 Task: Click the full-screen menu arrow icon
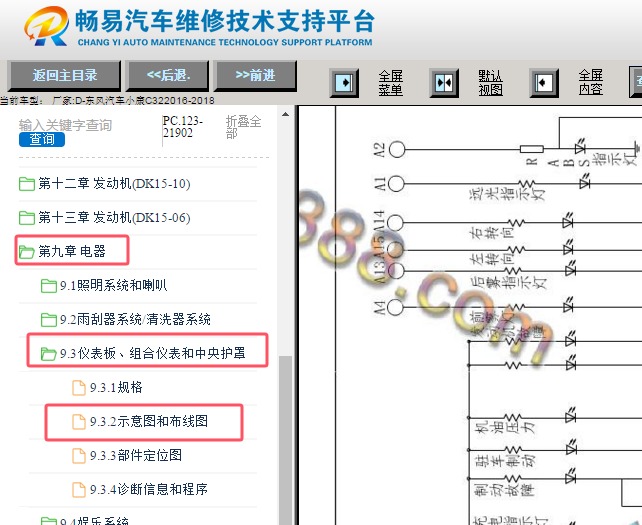(344, 83)
